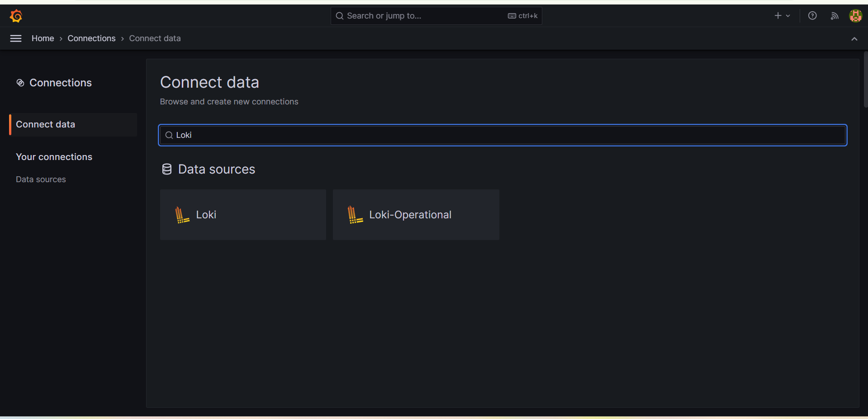This screenshot has height=419, width=868.
Task: Click the plus add new icon
Action: [x=778, y=16]
